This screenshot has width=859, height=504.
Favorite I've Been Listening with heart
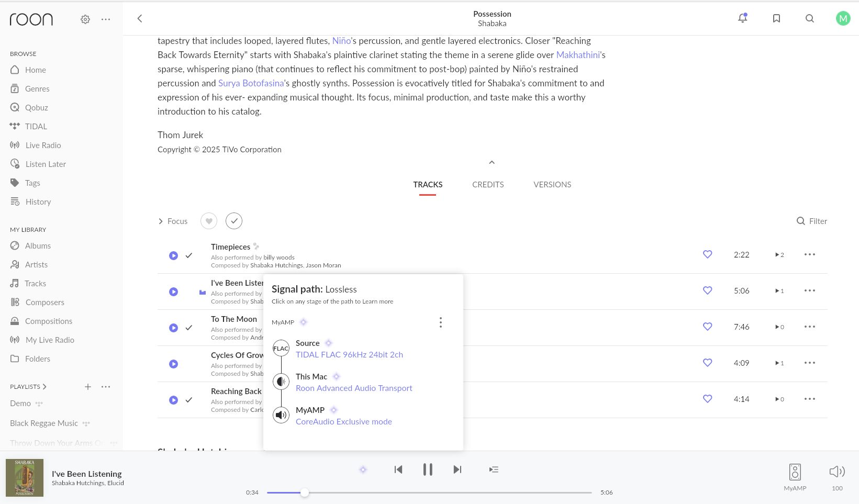(x=707, y=290)
